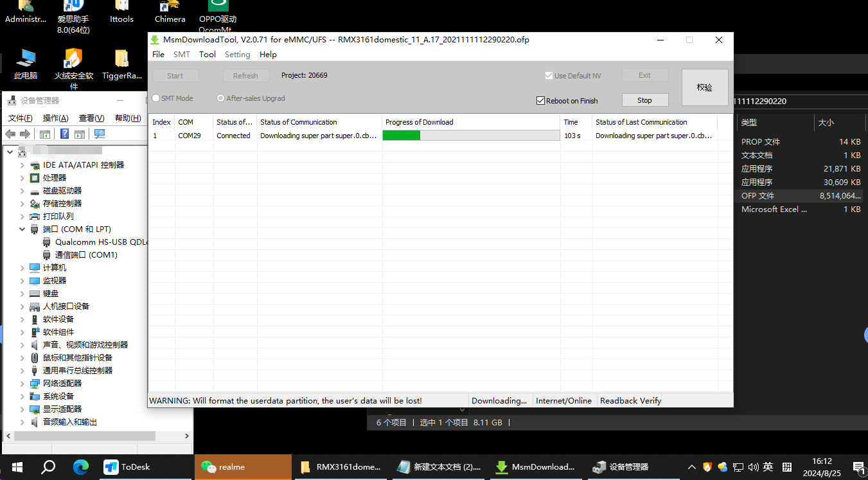Click the greyed Start button
This screenshot has width=868, height=480.
coord(175,76)
